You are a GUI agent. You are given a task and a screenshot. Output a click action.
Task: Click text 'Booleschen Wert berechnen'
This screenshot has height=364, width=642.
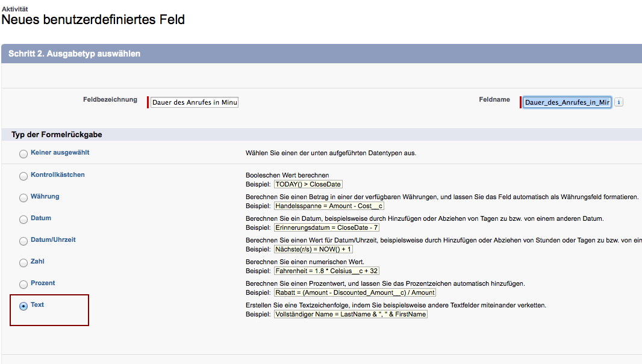pos(287,176)
